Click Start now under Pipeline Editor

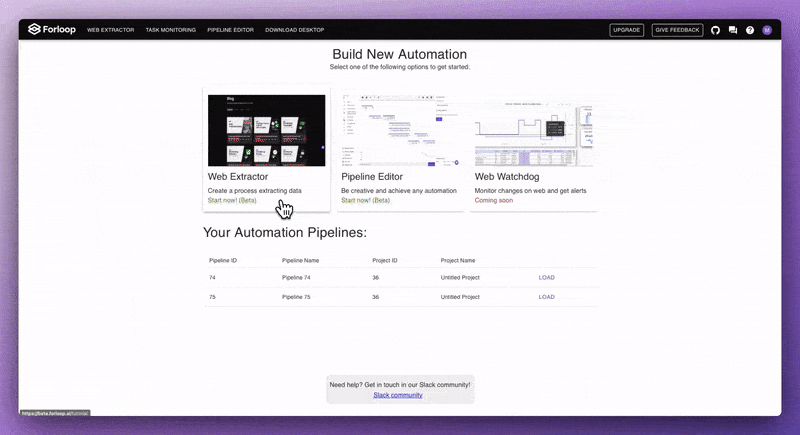(x=365, y=200)
